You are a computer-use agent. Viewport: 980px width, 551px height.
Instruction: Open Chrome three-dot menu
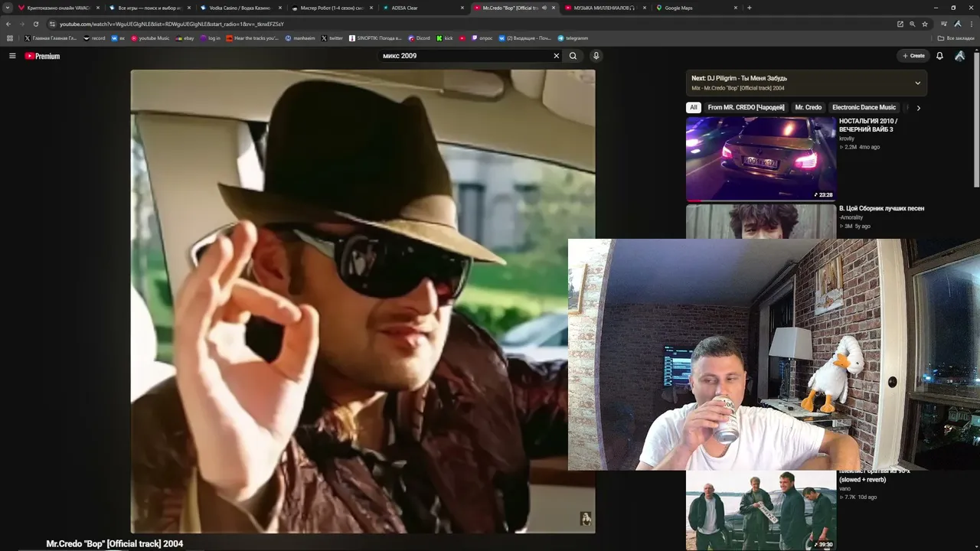coord(972,24)
